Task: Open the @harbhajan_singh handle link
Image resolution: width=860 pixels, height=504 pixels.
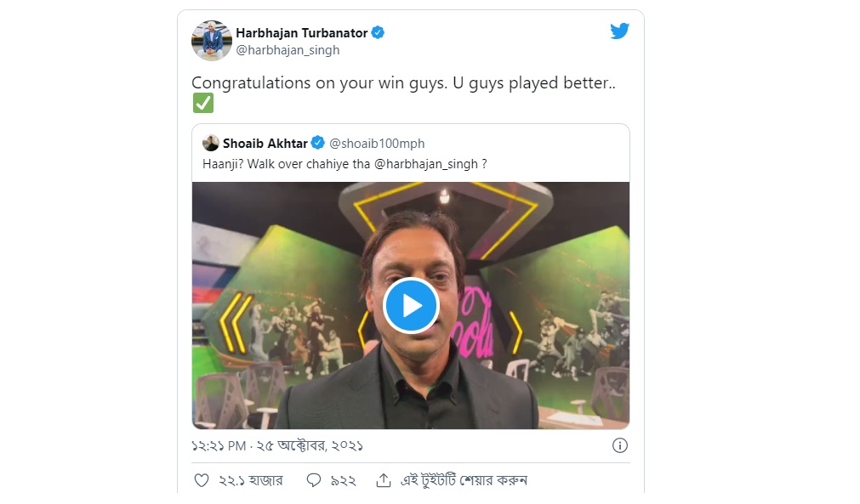Action: (x=288, y=50)
